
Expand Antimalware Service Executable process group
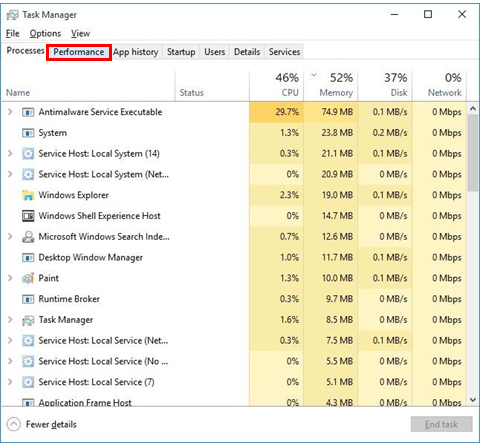[x=10, y=112]
